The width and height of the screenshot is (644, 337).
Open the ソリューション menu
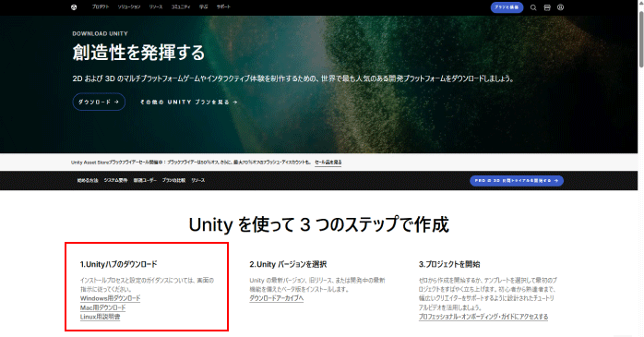pos(129,7)
